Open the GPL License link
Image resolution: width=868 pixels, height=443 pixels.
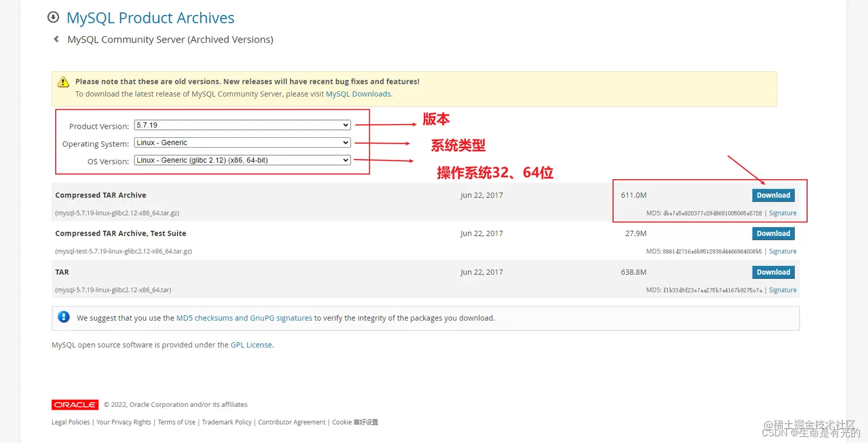coord(251,345)
